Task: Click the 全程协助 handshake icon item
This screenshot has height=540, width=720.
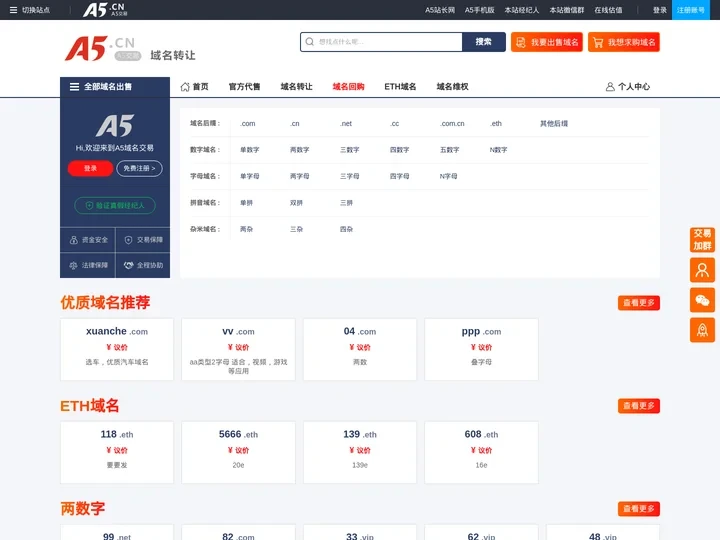Action: 143,265
